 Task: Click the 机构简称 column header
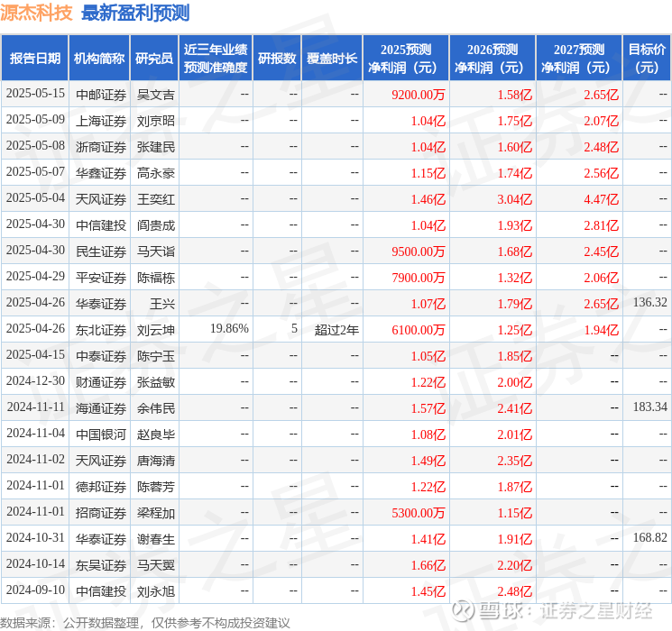point(99,59)
